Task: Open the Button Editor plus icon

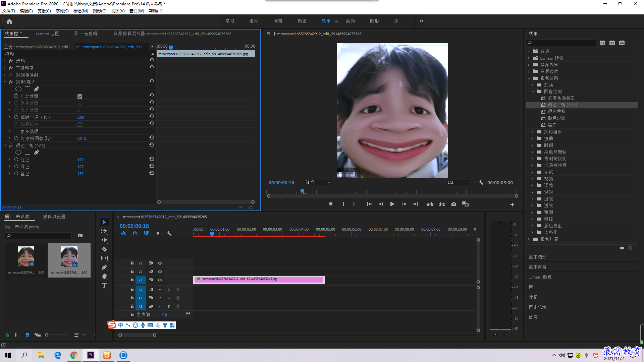Action: pyautogui.click(x=512, y=204)
